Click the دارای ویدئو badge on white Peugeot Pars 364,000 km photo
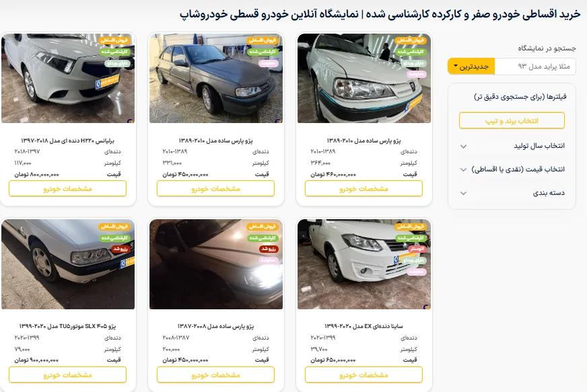587x392 pixels. coord(413,63)
